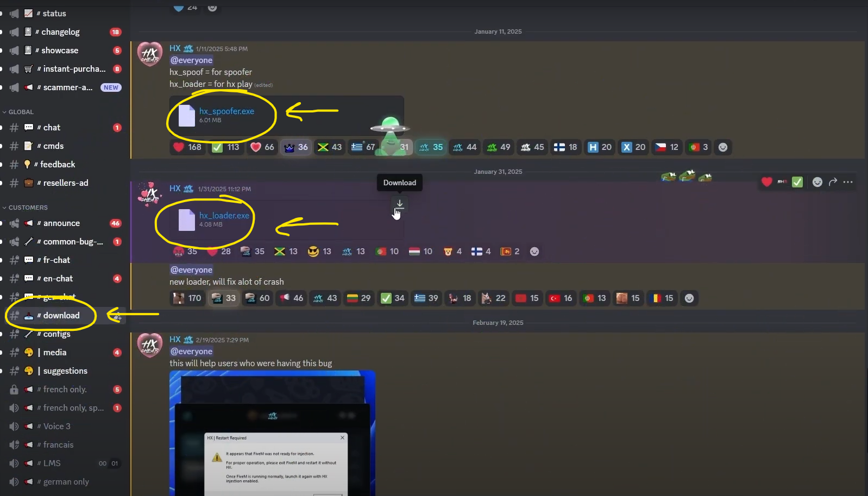Toggle the Greece flag reaction with 67

(364, 147)
